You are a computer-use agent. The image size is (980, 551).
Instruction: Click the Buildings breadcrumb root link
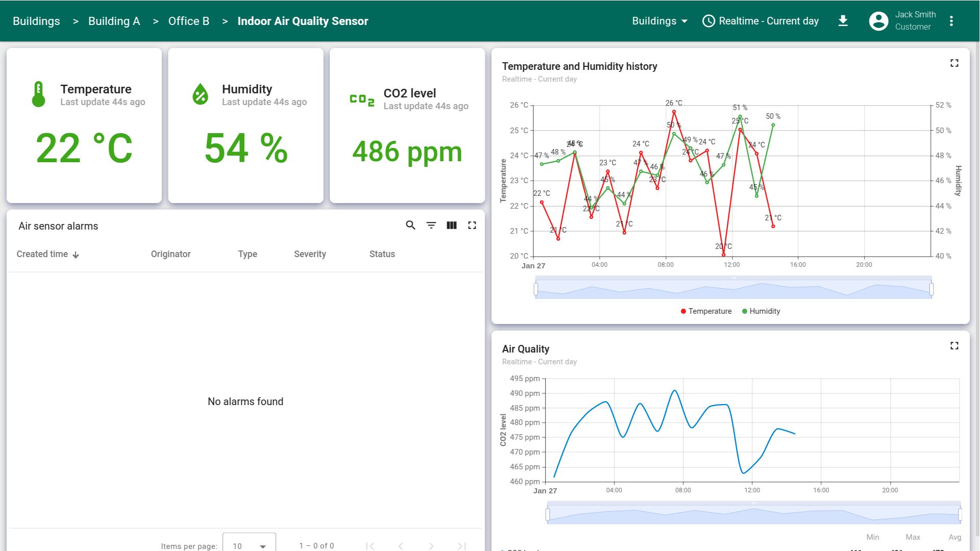coord(36,21)
